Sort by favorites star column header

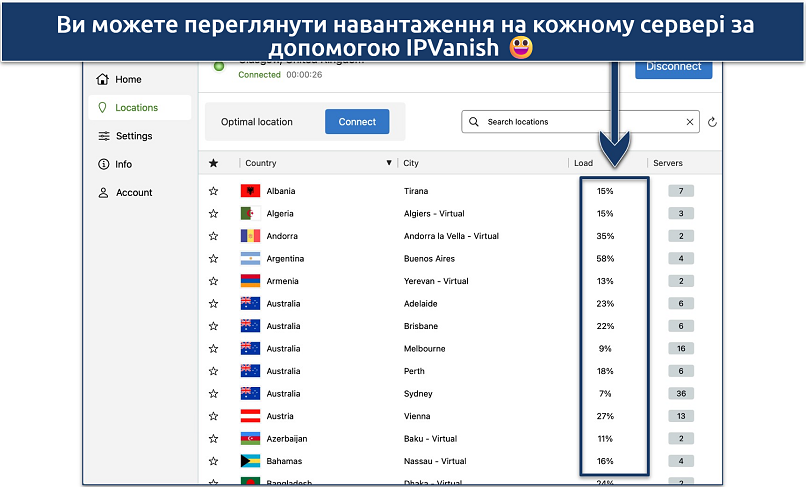213,163
